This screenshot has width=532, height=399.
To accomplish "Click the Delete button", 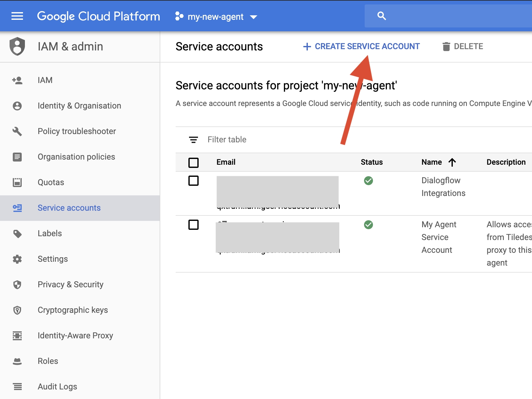I will click(x=463, y=47).
